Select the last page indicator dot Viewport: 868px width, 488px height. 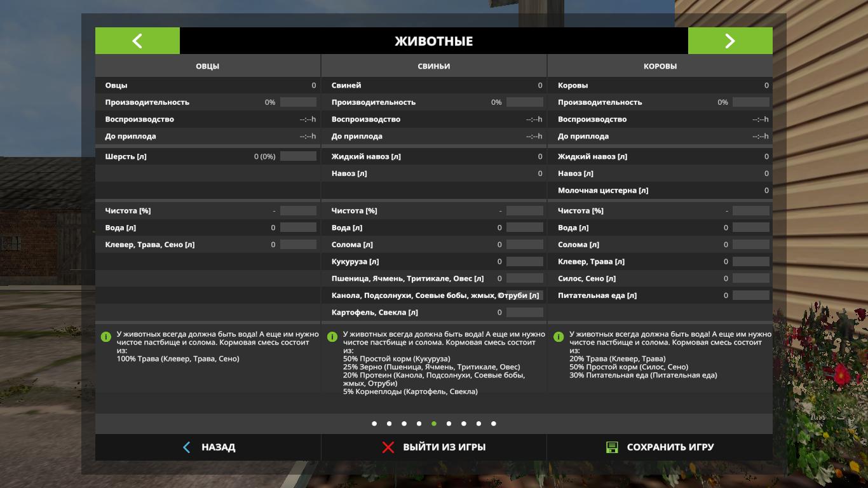pos(494,423)
